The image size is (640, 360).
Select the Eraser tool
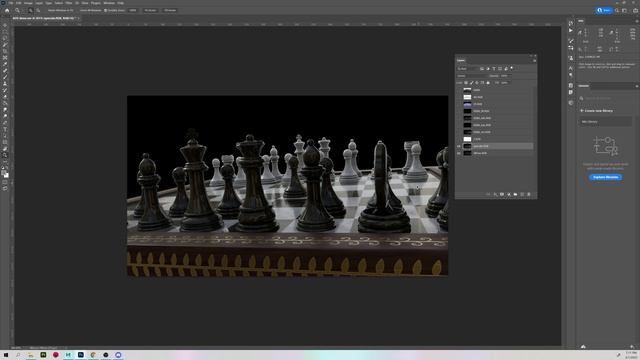(5, 97)
